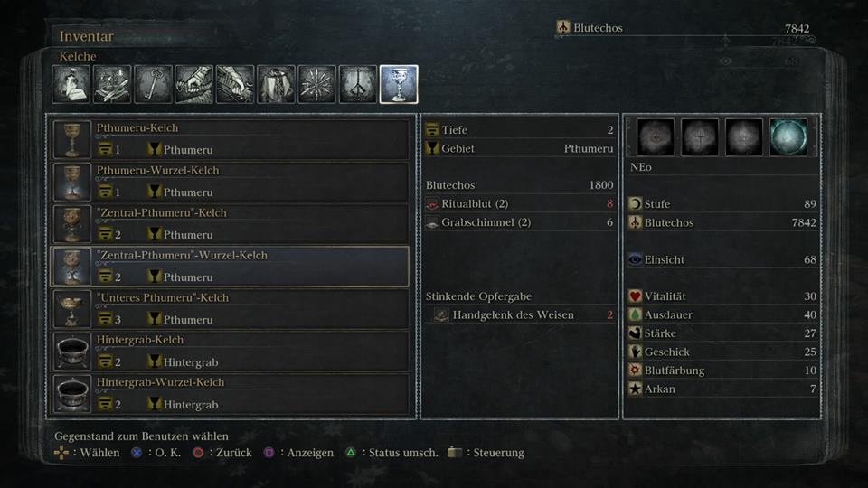Click the Ritualblut (2) material row

(x=520, y=203)
